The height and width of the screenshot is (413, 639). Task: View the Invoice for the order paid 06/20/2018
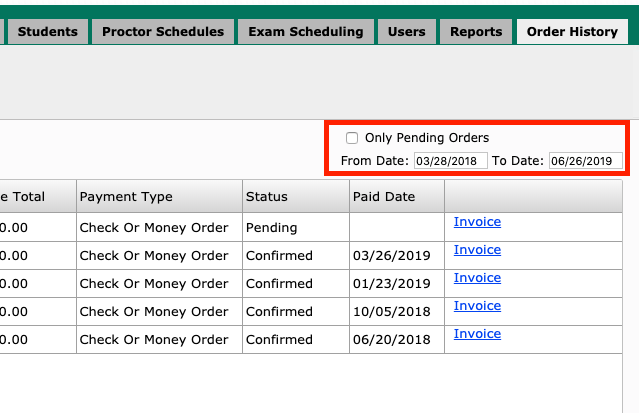coord(477,334)
